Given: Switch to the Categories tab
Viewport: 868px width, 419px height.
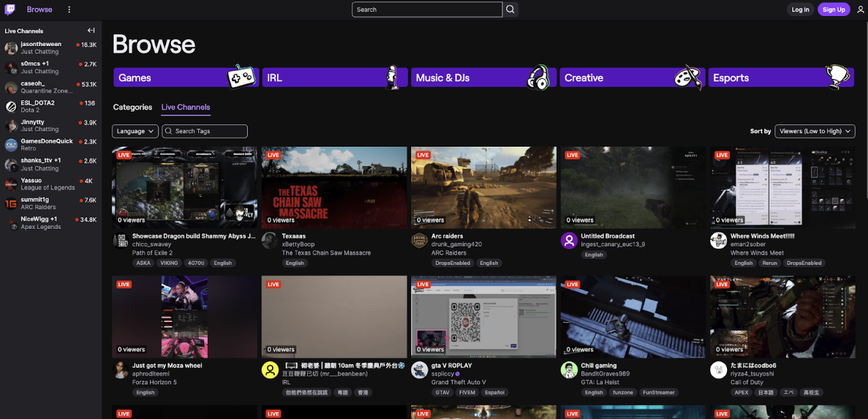Looking at the screenshot, I should tap(133, 108).
